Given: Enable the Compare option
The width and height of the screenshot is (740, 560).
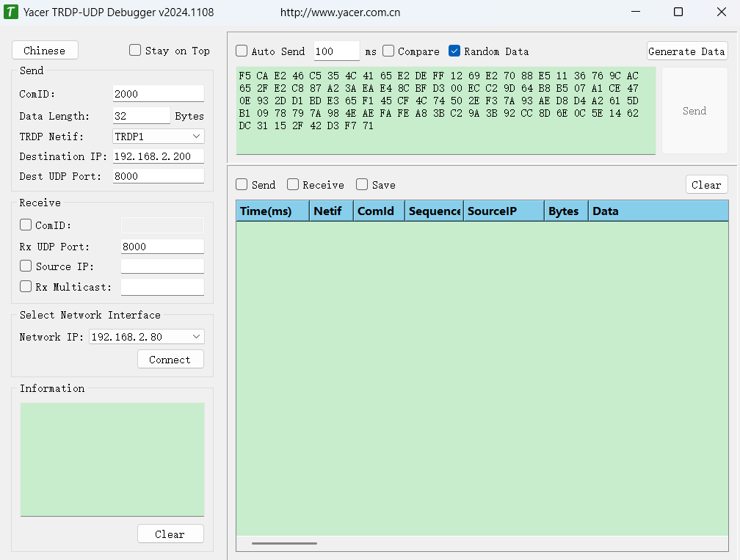Looking at the screenshot, I should point(388,51).
